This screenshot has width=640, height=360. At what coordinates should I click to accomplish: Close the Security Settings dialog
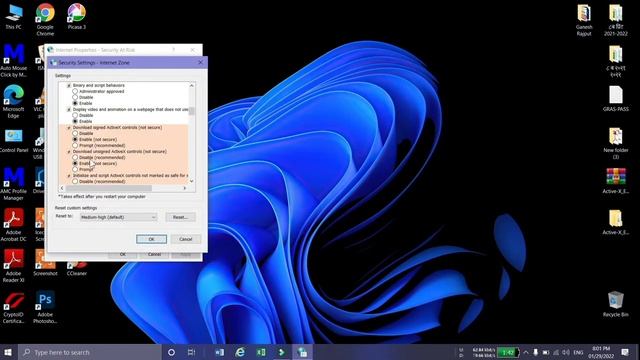point(200,62)
